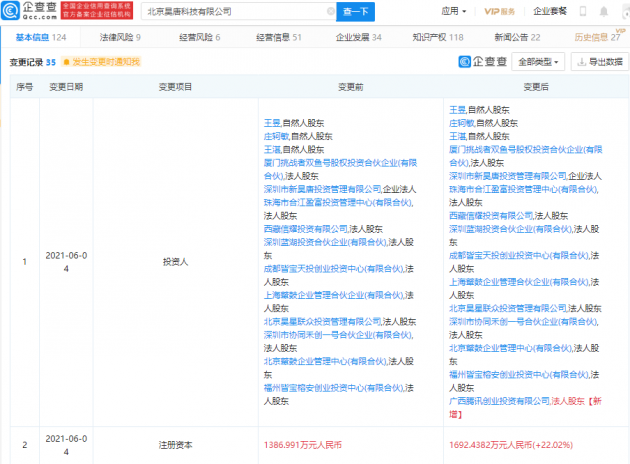Open 珠海市合江盈富投资管理中心 link in 变更后

(523, 189)
